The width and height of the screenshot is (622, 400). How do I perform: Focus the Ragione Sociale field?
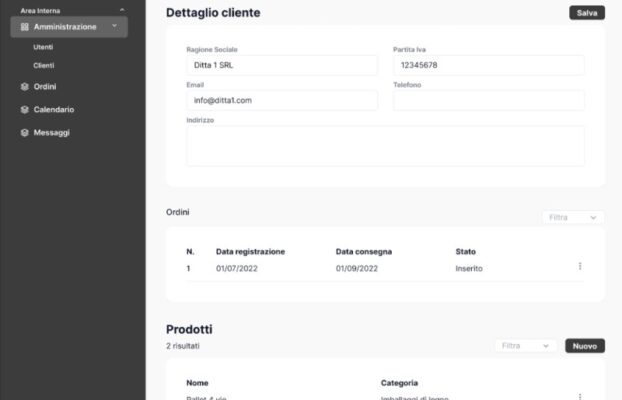[x=281, y=65]
